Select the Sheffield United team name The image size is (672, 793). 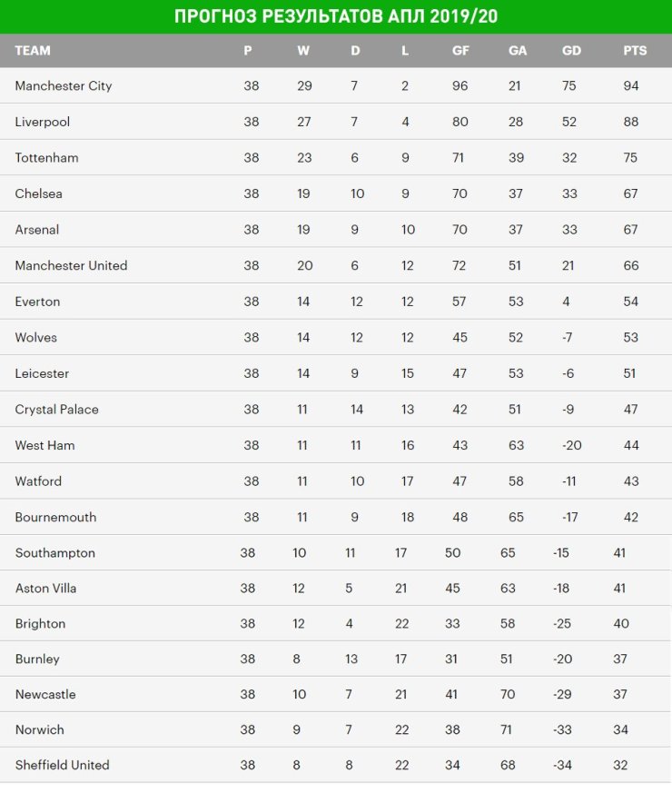coord(62,765)
